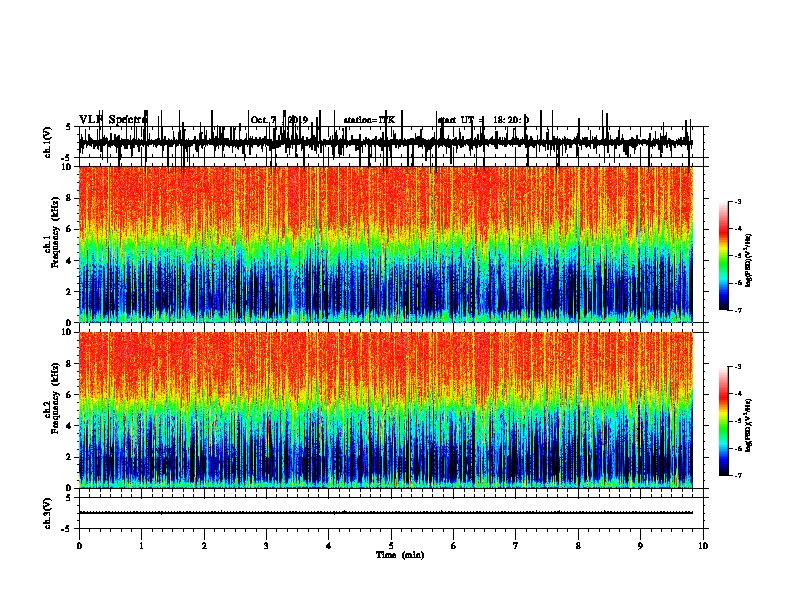Click time axis tick label '0'

(79, 546)
